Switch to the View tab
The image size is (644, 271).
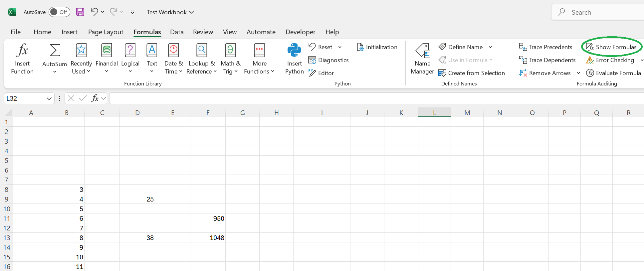[230, 32]
